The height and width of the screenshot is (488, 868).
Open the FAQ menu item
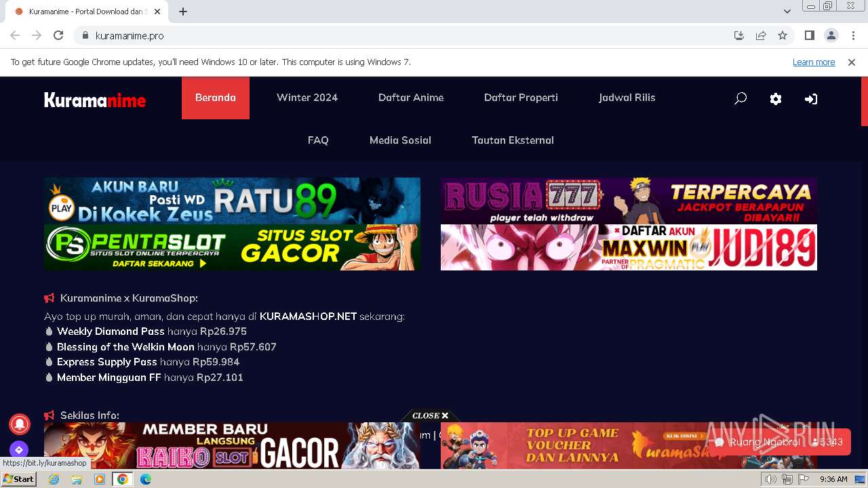(x=318, y=140)
